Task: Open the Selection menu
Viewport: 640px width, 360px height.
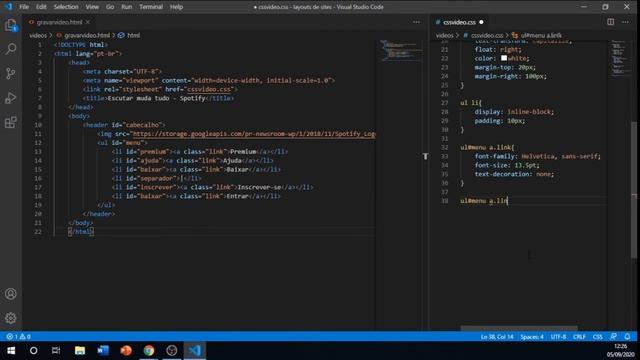Action: (x=66, y=7)
